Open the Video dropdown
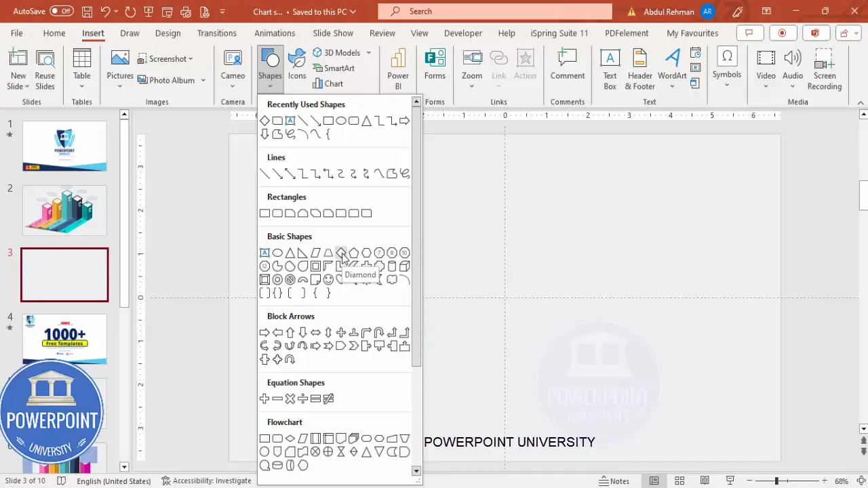The height and width of the screenshot is (488, 868). [766, 86]
